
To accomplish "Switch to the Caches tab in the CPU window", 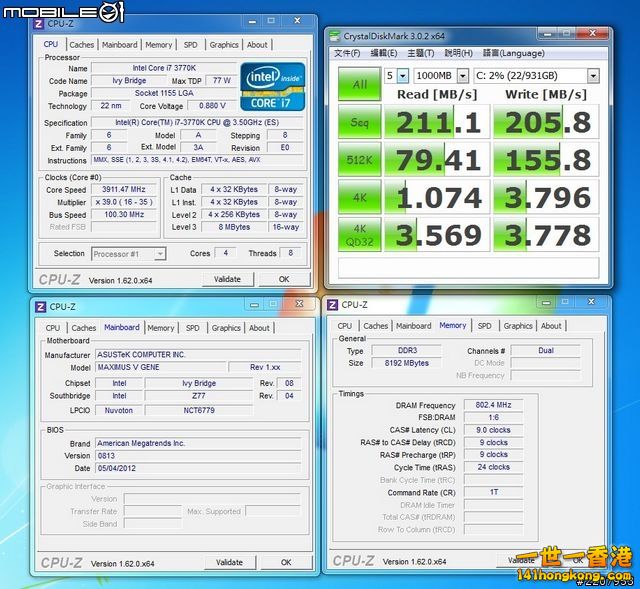I will coord(82,45).
